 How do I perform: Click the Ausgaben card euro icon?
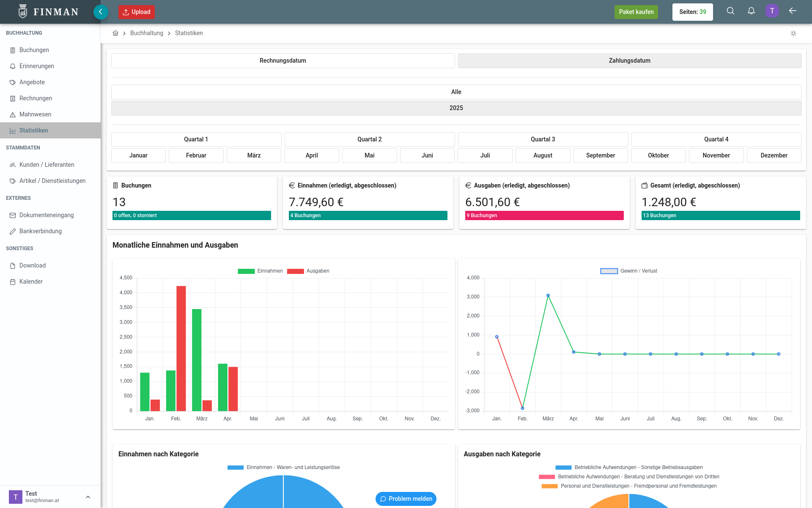468,185
